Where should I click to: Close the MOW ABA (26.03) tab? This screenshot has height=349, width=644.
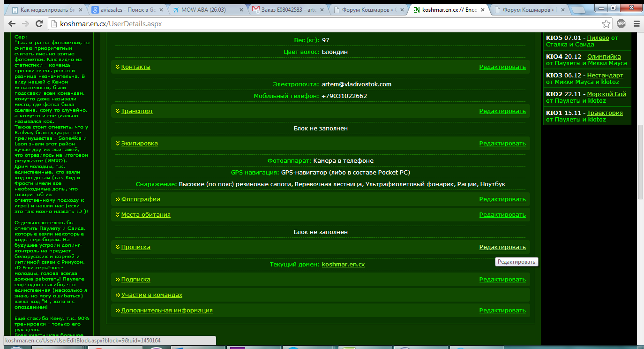241,9
